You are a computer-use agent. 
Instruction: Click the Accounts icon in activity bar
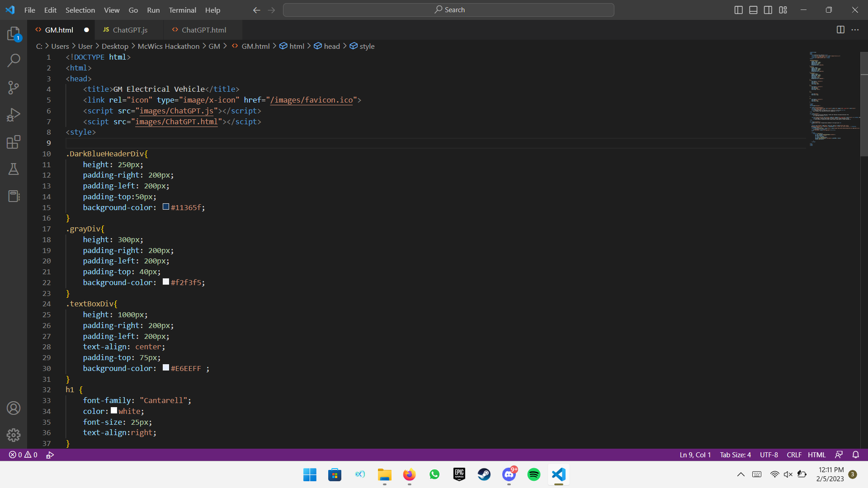(x=14, y=408)
